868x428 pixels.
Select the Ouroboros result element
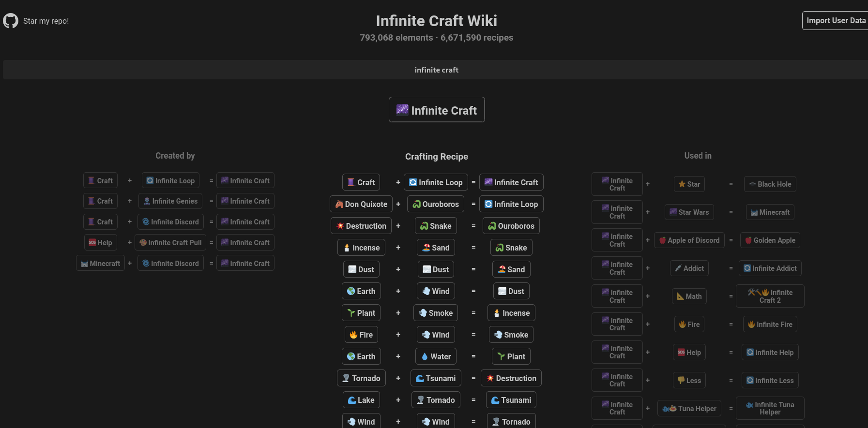(x=511, y=226)
